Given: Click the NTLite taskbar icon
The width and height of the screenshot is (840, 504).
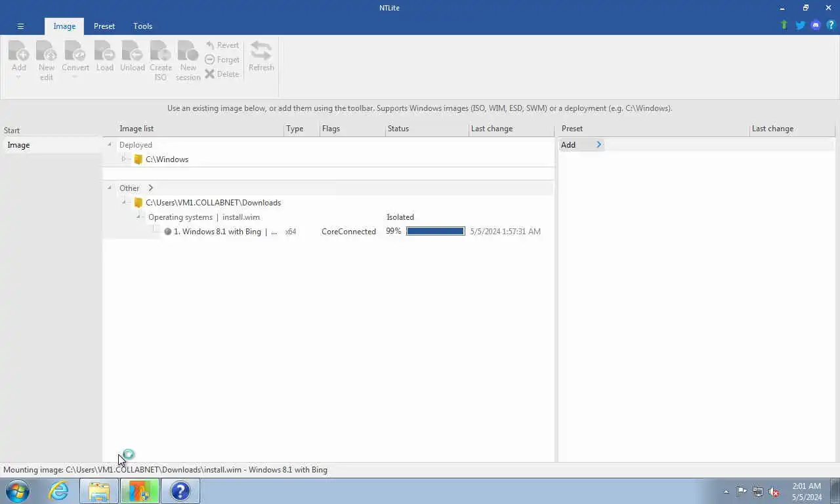Looking at the screenshot, I should pyautogui.click(x=139, y=491).
